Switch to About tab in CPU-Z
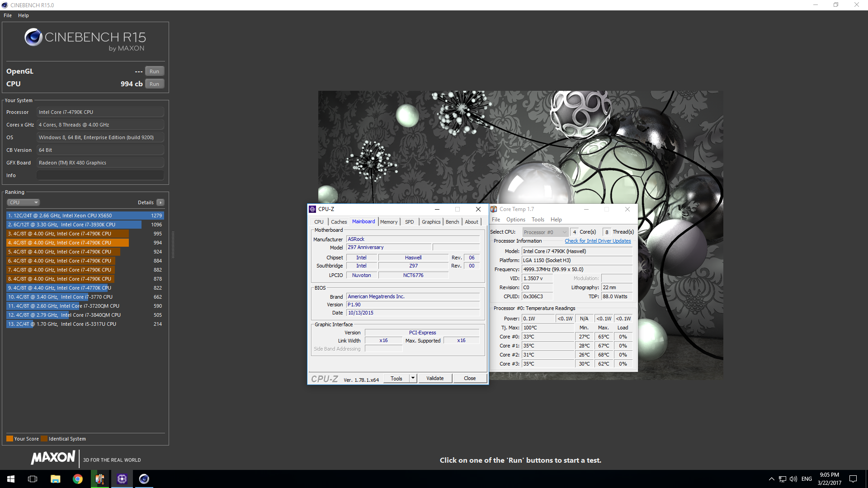 [472, 222]
